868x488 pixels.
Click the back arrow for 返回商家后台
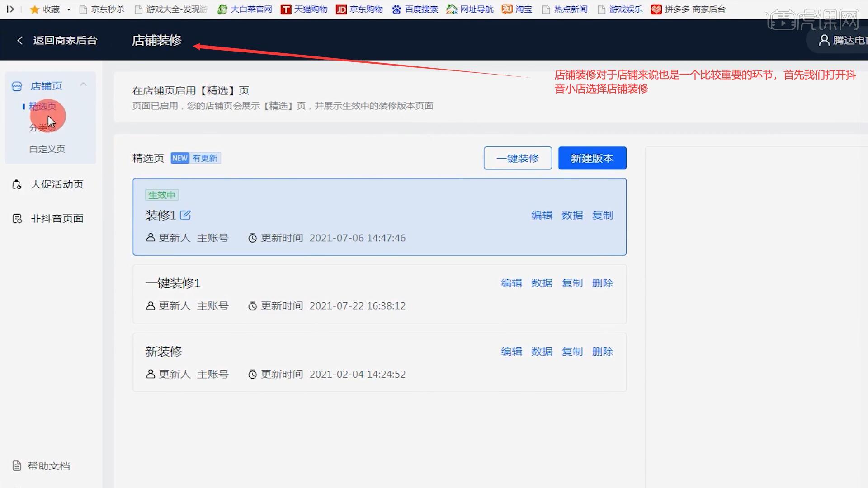(20, 40)
